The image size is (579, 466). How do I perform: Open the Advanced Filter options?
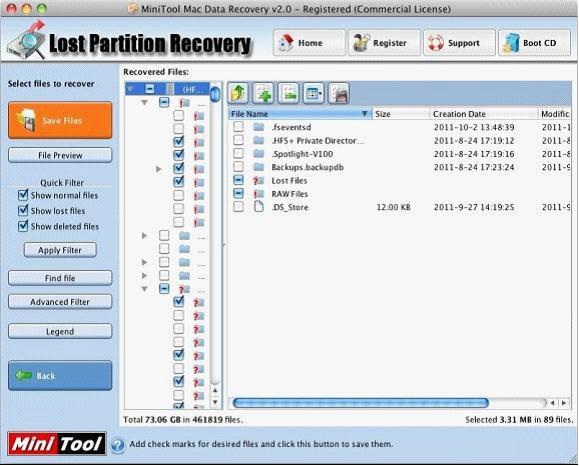(x=60, y=302)
